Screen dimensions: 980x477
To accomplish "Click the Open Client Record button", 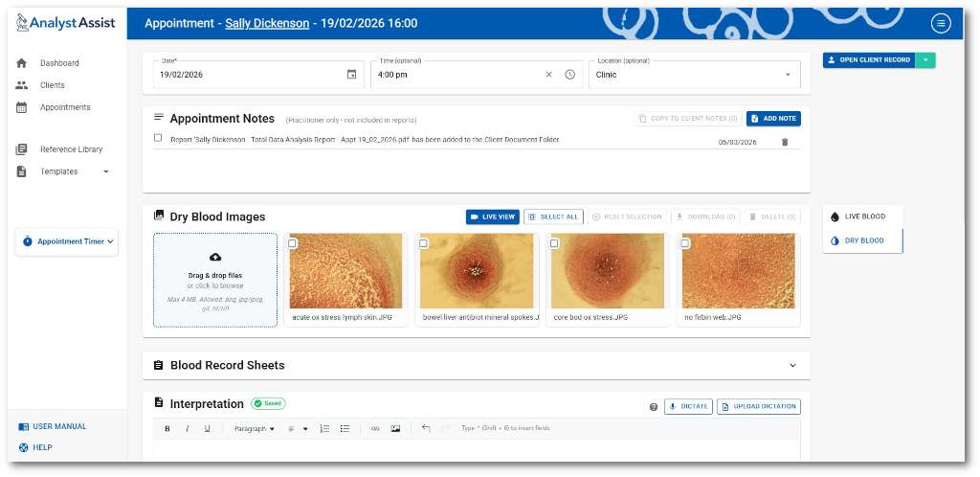I will pyautogui.click(x=869, y=60).
